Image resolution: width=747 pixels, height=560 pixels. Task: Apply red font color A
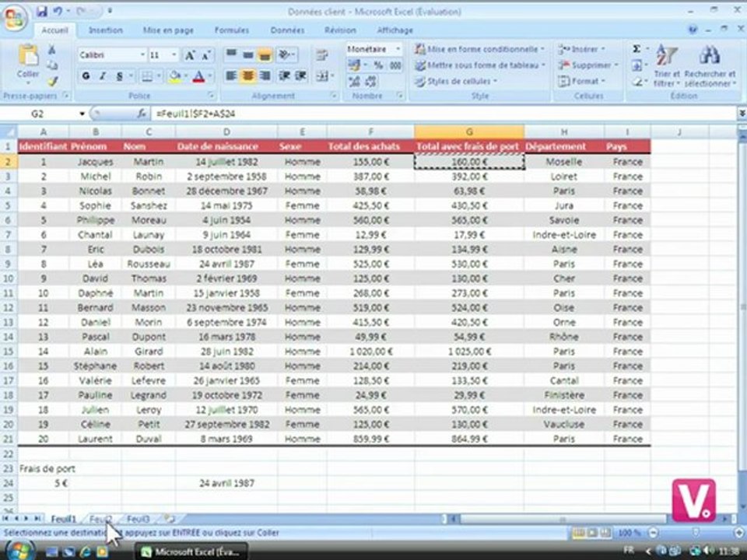pos(198,76)
